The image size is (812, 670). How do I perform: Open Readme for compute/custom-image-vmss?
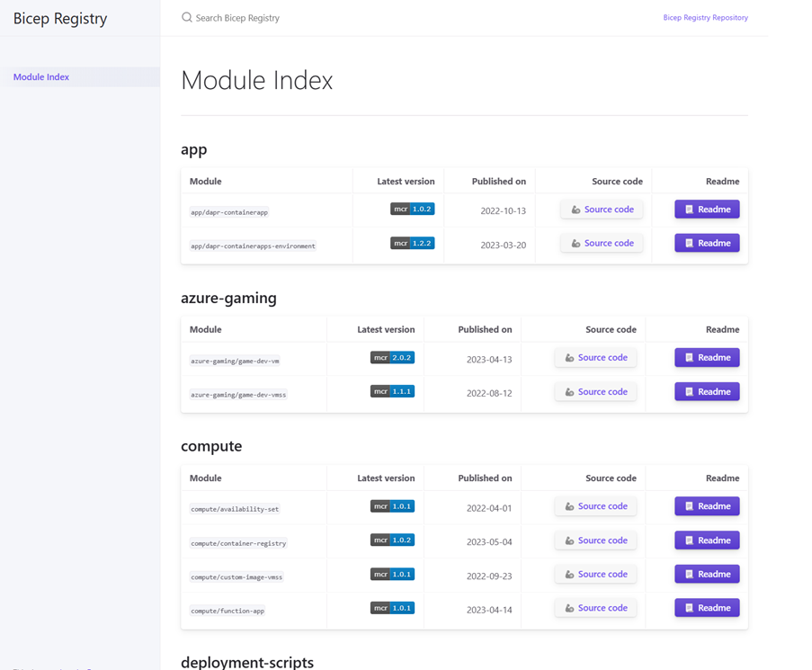(x=707, y=574)
